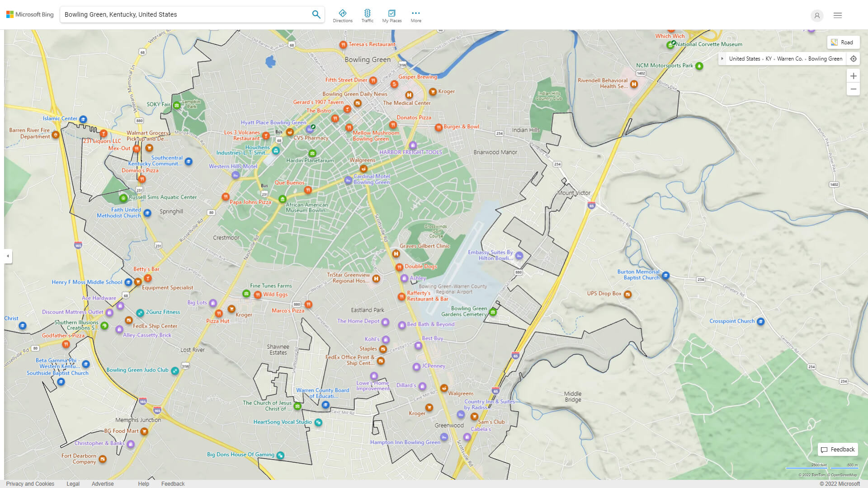Zoom in using the plus control
868x488 pixels.
point(854,76)
